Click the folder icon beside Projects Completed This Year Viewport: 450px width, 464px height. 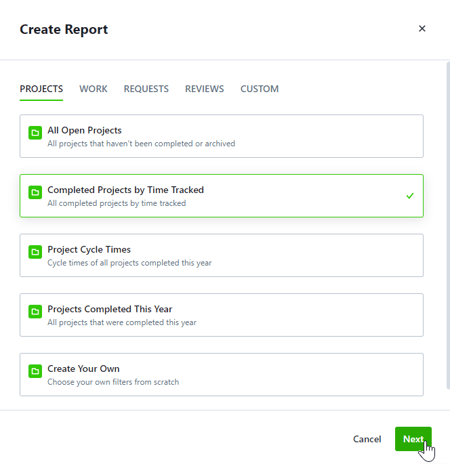pos(35,312)
